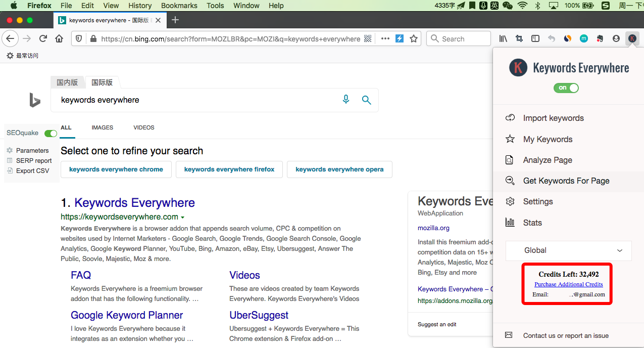644x348 pixels.
Task: Click the Bing magnifier search icon
Action: (367, 100)
